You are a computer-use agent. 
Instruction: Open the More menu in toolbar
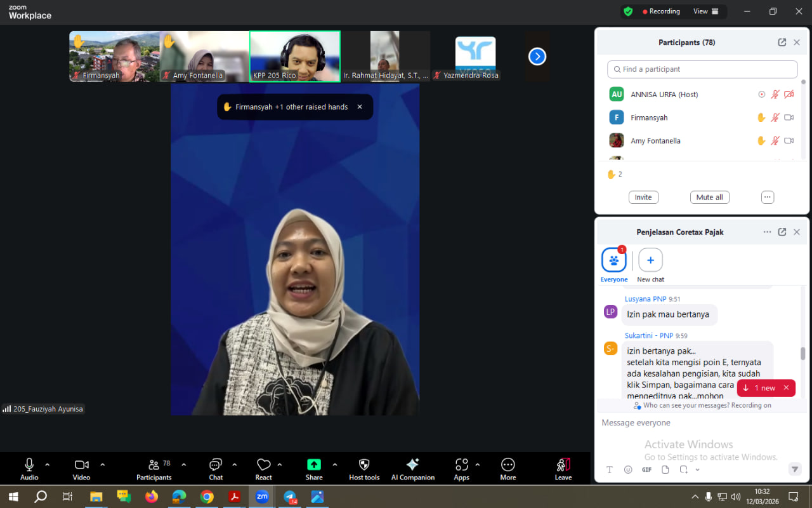tap(507, 469)
